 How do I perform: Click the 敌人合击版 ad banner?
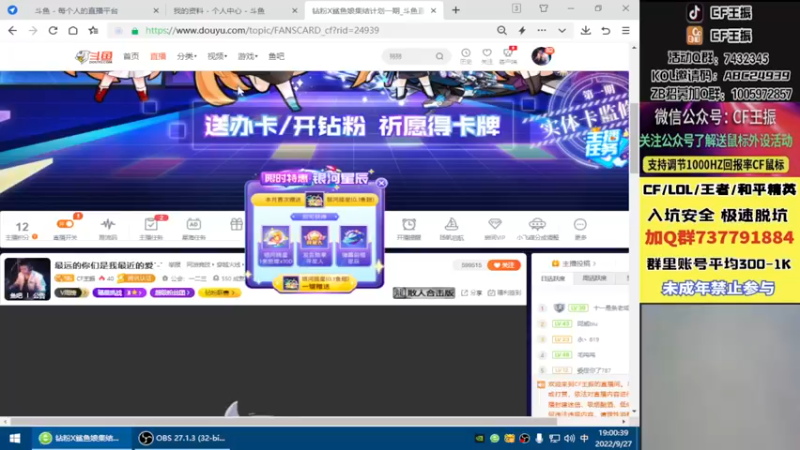click(x=424, y=293)
